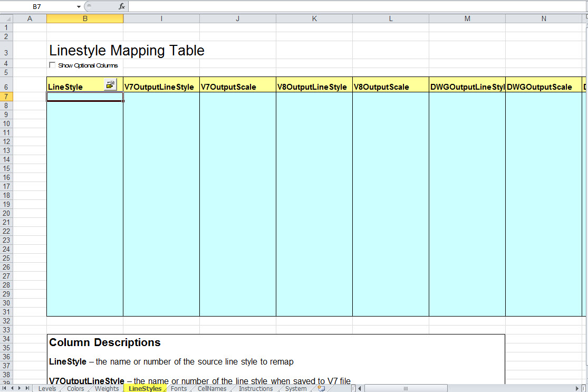Switch to the Weights sheet tab
Image resolution: width=588 pixels, height=392 pixels.
(107, 389)
